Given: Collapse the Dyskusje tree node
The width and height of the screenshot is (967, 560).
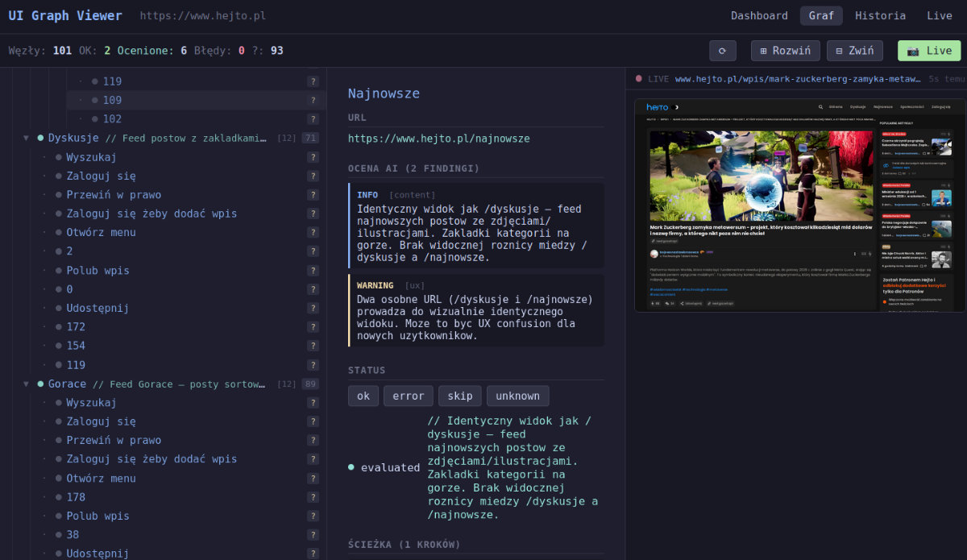Looking at the screenshot, I should [x=26, y=139].
